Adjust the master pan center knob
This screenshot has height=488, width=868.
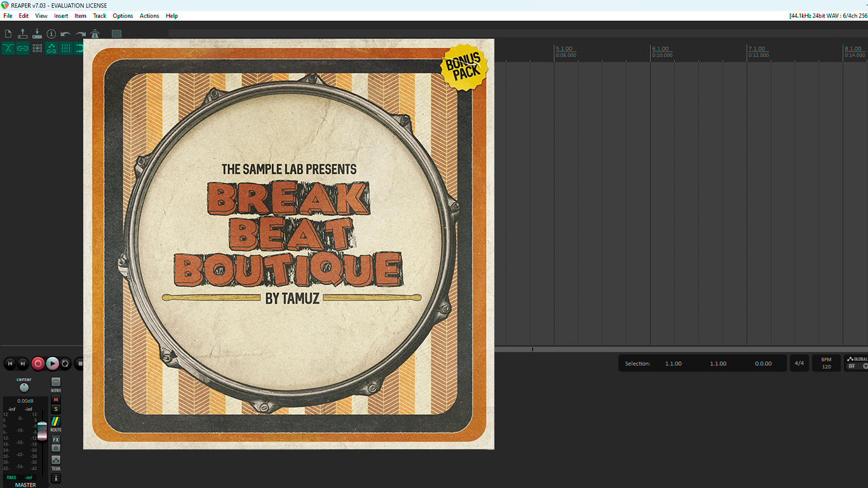point(24,388)
